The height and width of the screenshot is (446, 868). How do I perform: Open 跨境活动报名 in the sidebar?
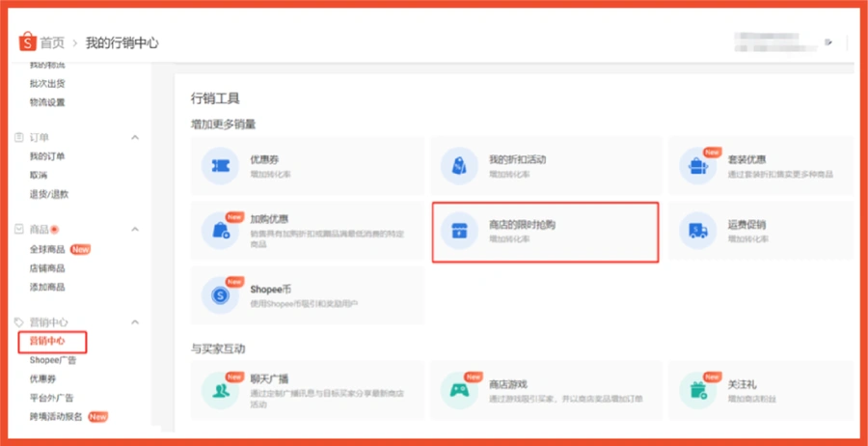(56, 417)
